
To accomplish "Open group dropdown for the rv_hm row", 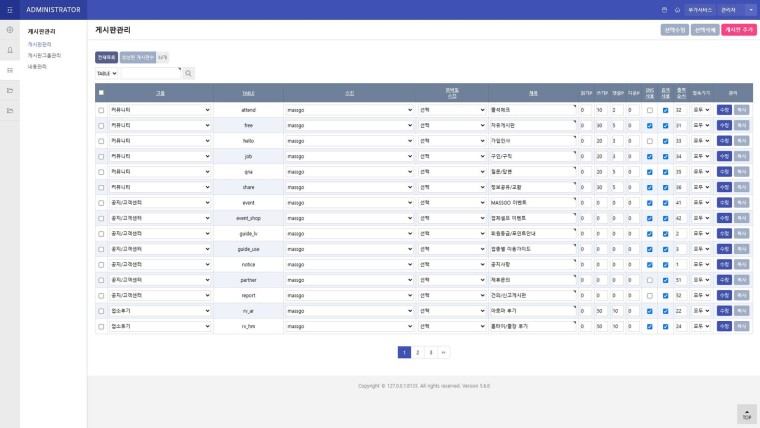I will pos(160,327).
